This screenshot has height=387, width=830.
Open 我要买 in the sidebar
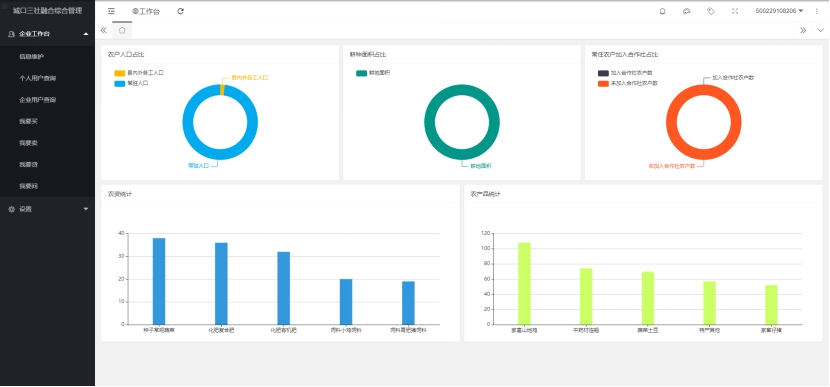[x=28, y=121]
